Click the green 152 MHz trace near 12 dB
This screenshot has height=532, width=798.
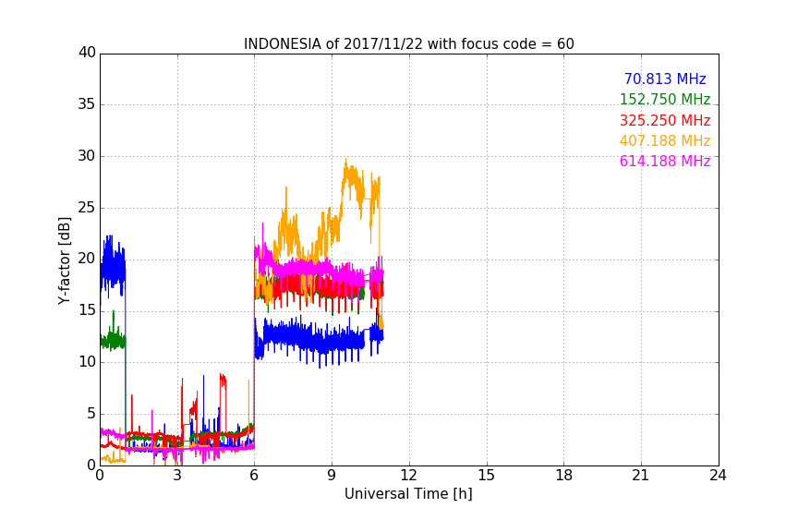(113, 340)
